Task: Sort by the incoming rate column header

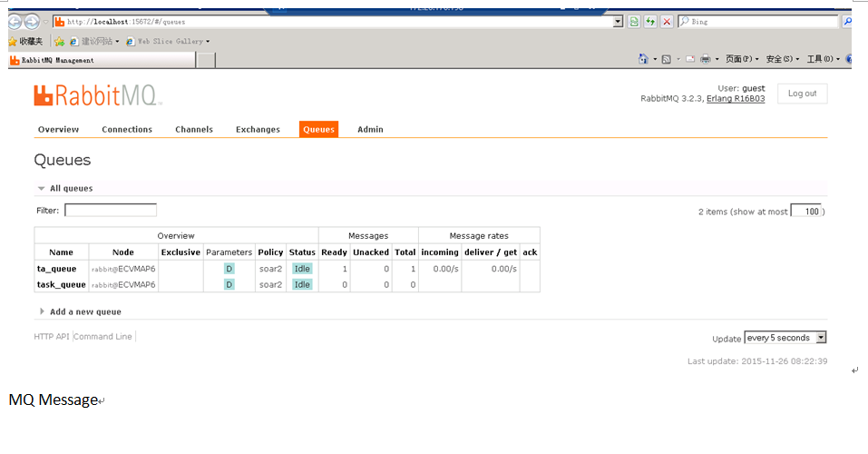Action: 440,252
